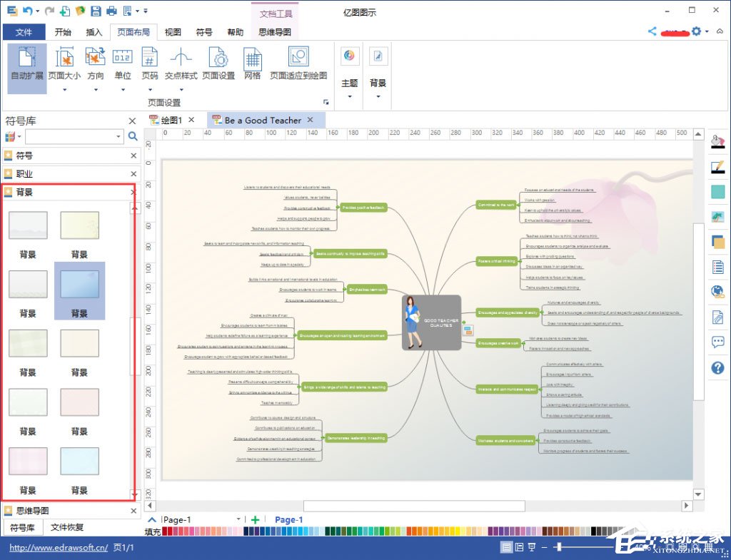
Task: Click the print icon in quick access toolbar
Action: (x=111, y=11)
